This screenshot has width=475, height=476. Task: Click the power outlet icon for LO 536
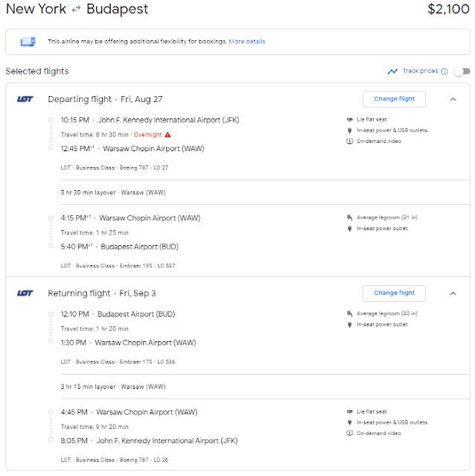coord(350,324)
